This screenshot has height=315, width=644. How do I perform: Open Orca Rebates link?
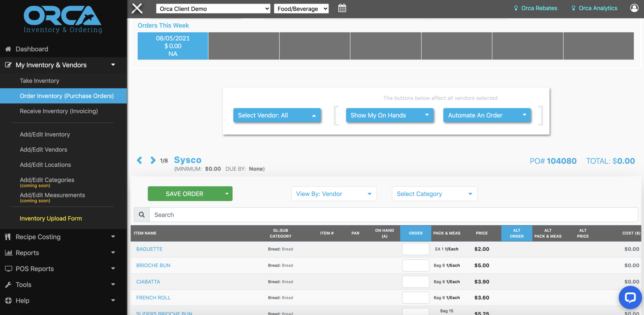click(x=539, y=8)
